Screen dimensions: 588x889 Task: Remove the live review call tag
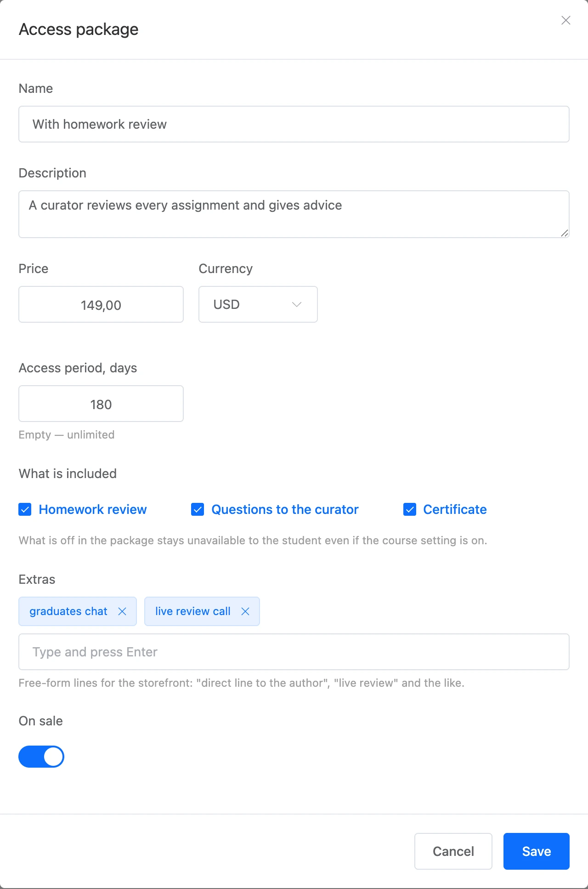(x=245, y=611)
